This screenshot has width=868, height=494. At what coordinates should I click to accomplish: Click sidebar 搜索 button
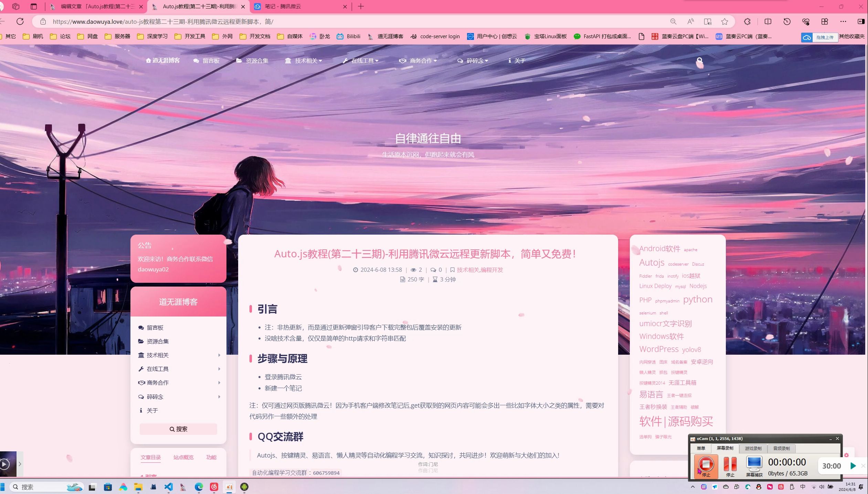pyautogui.click(x=178, y=429)
